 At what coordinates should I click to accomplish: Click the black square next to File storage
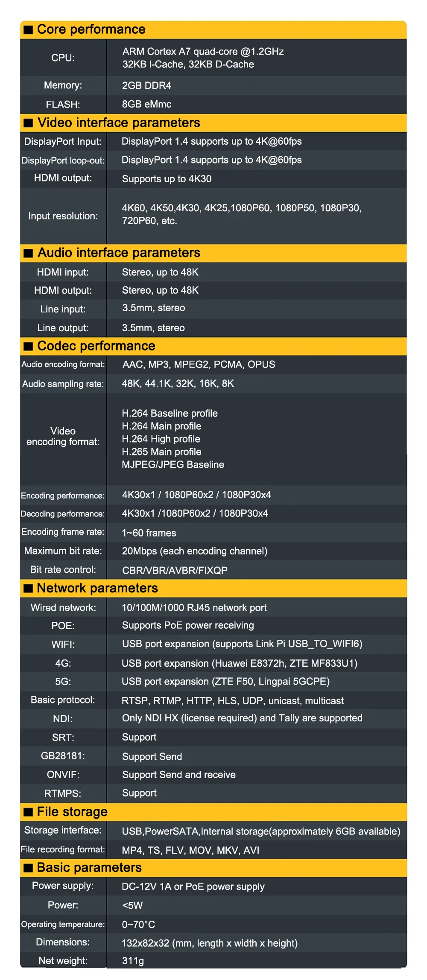pos(28,812)
